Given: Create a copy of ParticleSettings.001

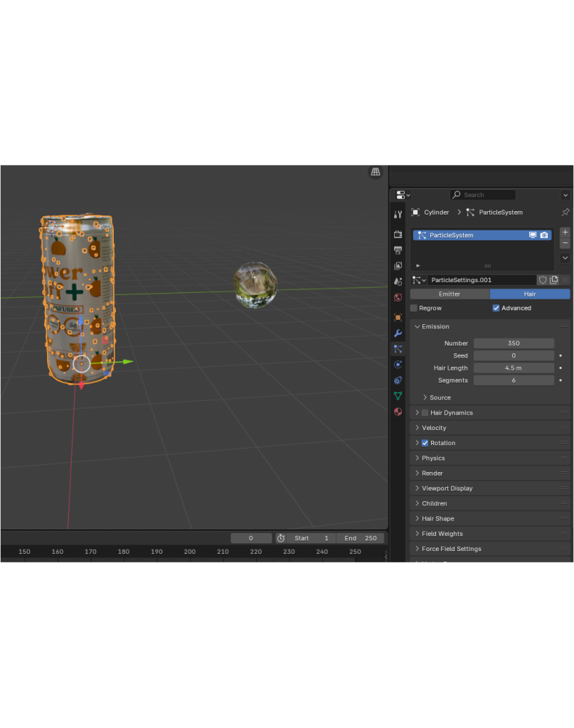Looking at the screenshot, I should tap(554, 280).
